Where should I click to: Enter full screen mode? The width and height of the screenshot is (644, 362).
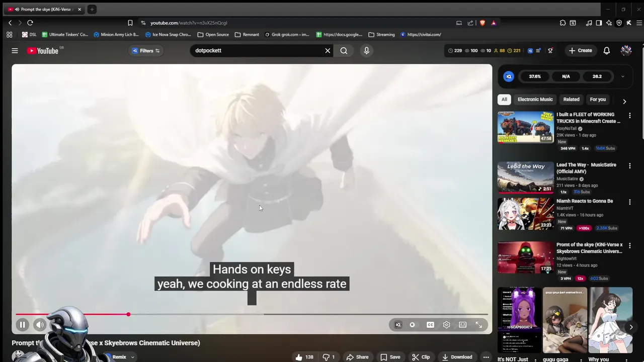click(478, 325)
